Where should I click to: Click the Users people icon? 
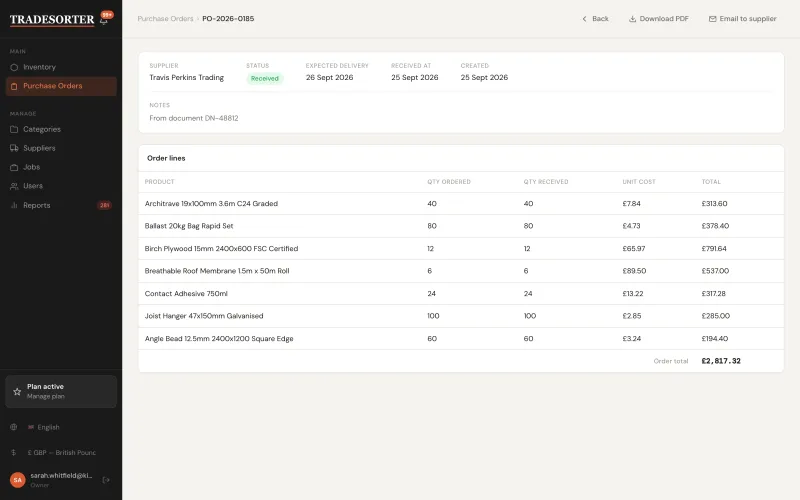point(14,186)
